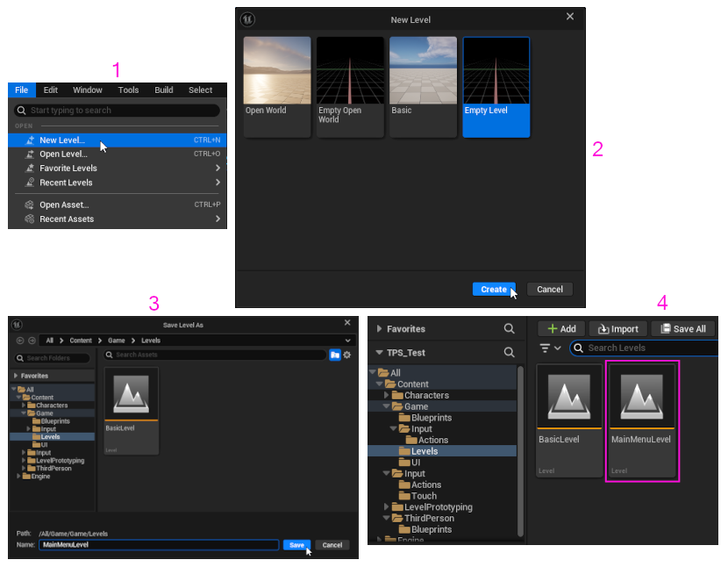This screenshot has width=728, height=567.
Task: Expand the Favorites section above TPS_Test
Action: (x=380, y=329)
